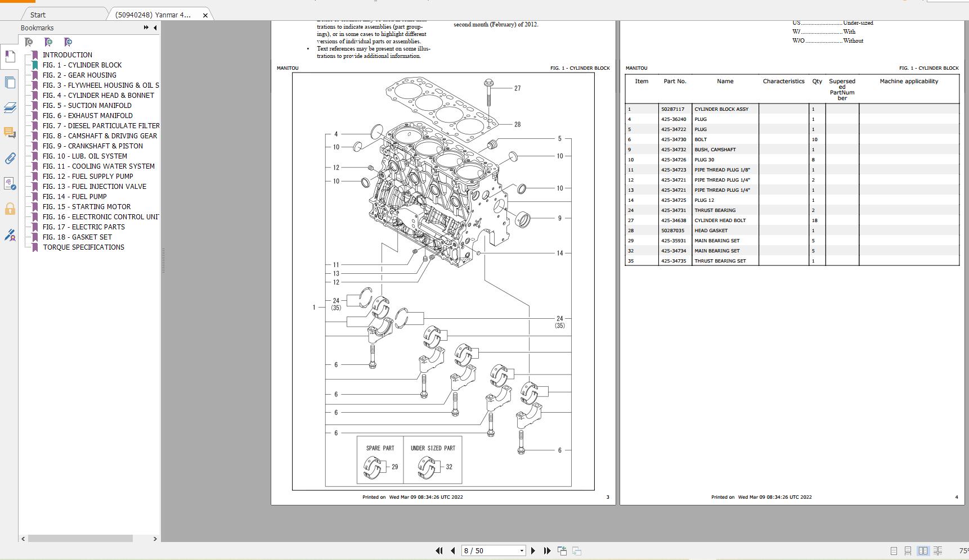
Task: Select the Bookmarks panel icon
Action: pyautogui.click(x=10, y=56)
